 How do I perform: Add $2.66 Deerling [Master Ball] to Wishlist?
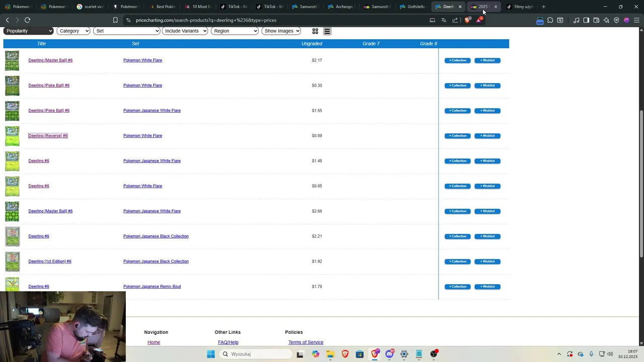(x=488, y=211)
